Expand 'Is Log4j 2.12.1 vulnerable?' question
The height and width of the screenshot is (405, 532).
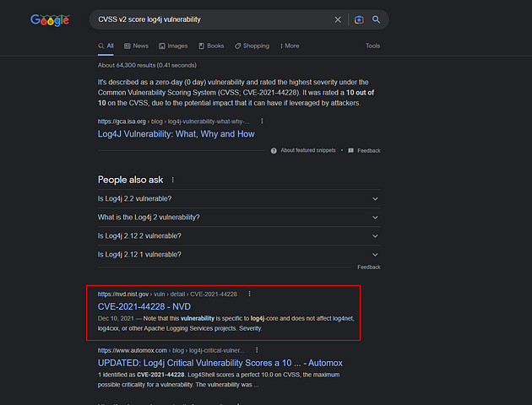click(x=239, y=255)
